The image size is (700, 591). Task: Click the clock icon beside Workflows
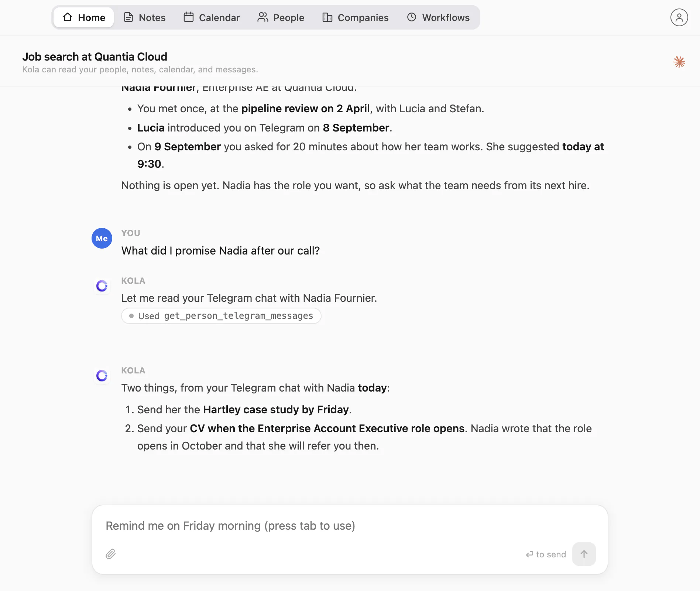click(412, 17)
